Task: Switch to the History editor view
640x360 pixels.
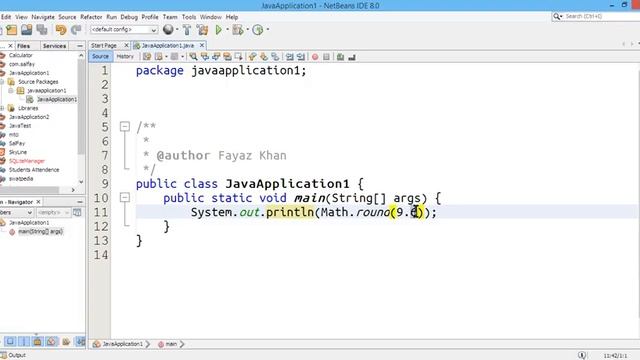Action: click(x=125, y=56)
